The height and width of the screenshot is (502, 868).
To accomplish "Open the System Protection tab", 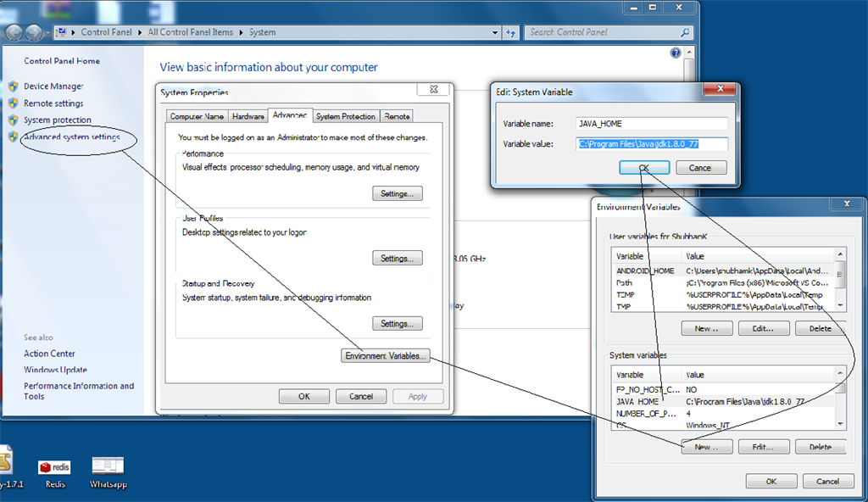I will tap(346, 116).
